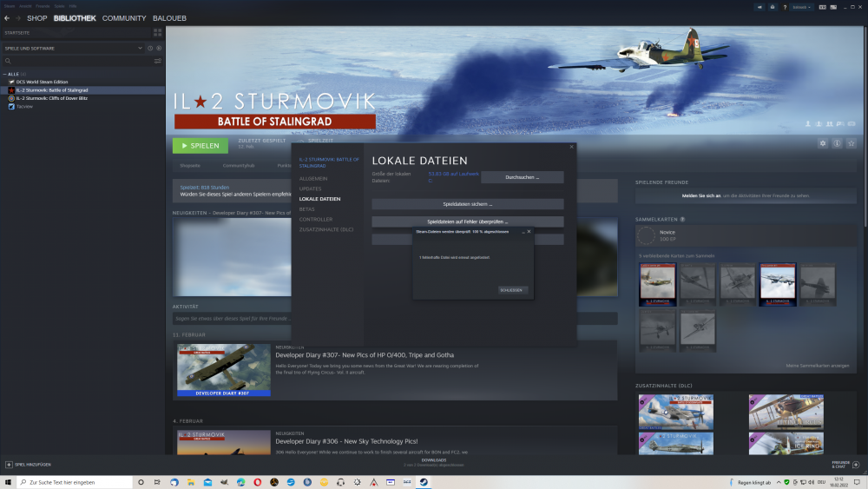The height and width of the screenshot is (489, 868).
Task: Click Spieldateien auf Fehler überprüfen button
Action: [x=468, y=221]
